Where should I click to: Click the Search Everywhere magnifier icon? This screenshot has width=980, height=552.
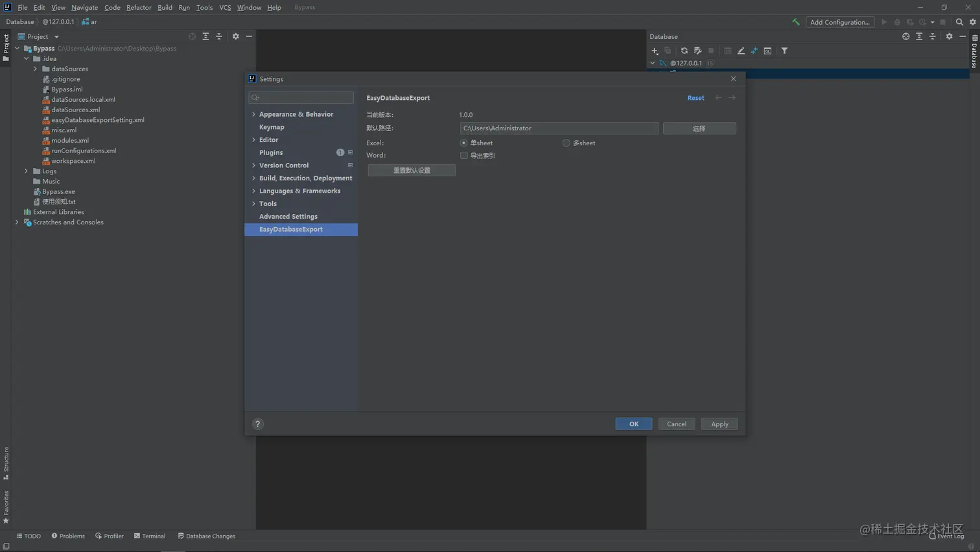point(959,22)
